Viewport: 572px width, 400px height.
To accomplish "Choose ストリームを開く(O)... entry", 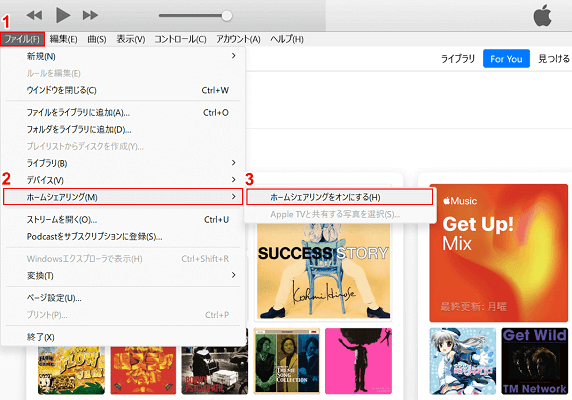I will [x=123, y=220].
